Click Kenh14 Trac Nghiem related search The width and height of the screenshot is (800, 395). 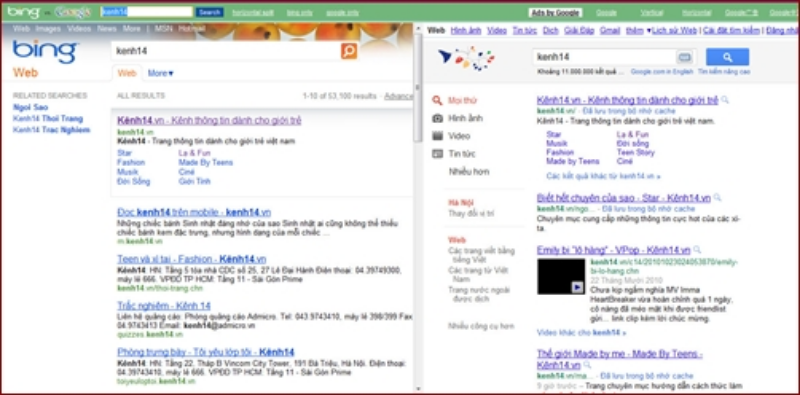[x=51, y=130]
